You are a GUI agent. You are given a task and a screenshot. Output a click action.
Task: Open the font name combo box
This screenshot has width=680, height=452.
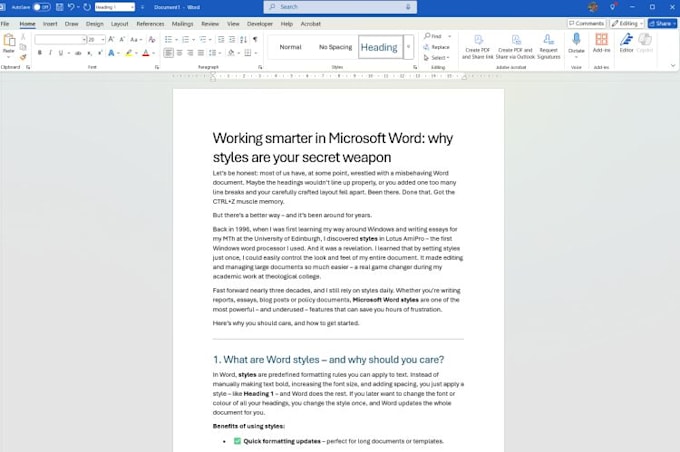(61, 39)
